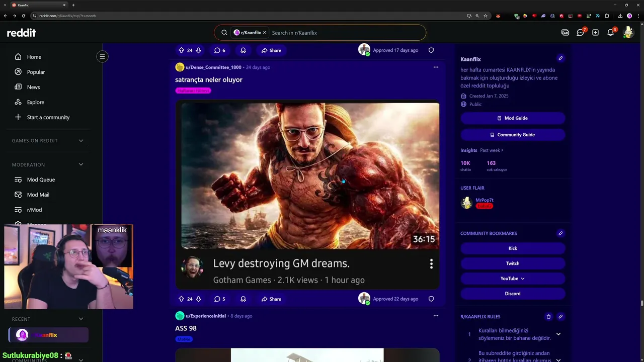The width and height of the screenshot is (644, 362).
Task: Collapse the left navigation sidebar
Action: [x=102, y=56]
